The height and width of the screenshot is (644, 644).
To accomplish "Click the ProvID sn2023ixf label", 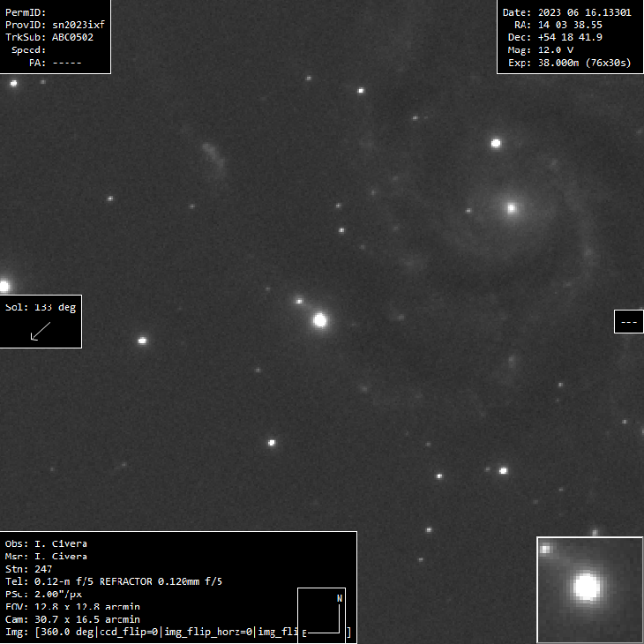I will pyautogui.click(x=55, y=25).
